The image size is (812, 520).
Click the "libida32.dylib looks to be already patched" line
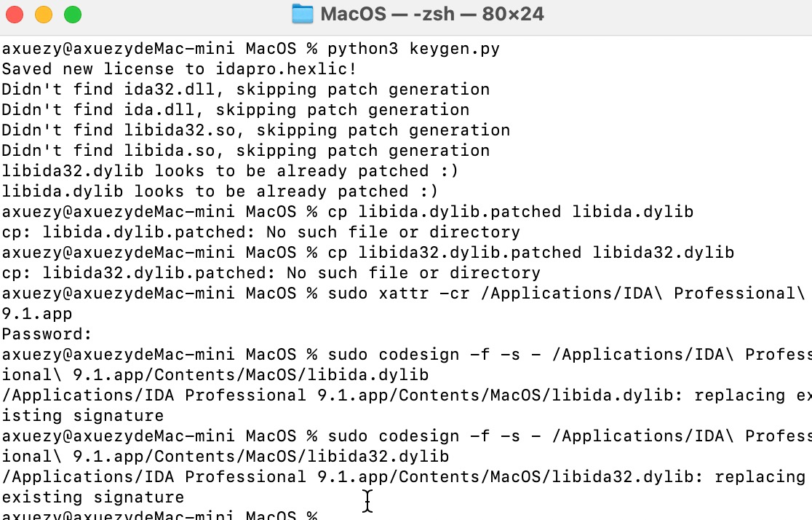click(230, 171)
